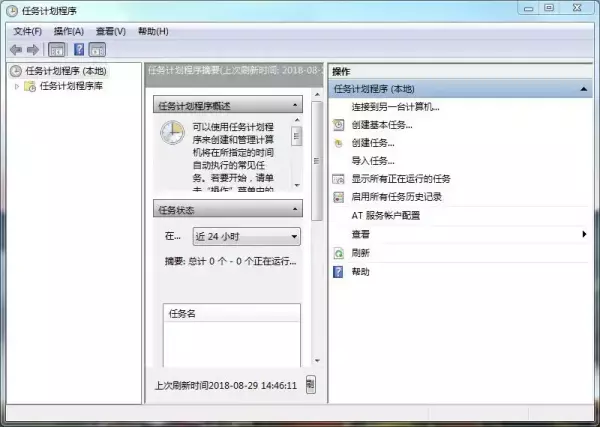Click 连接到另一台计算机... action

(395, 107)
